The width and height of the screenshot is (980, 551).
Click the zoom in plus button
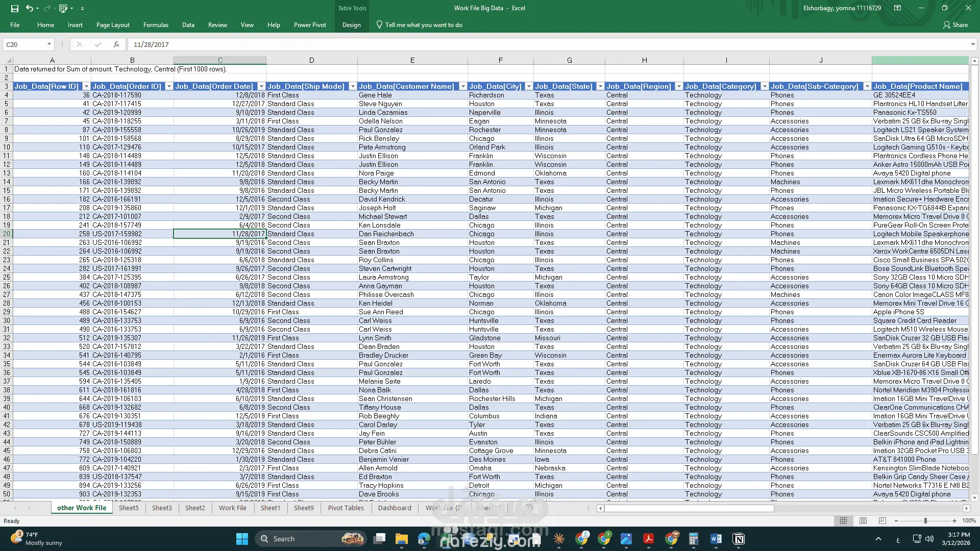tap(954, 521)
